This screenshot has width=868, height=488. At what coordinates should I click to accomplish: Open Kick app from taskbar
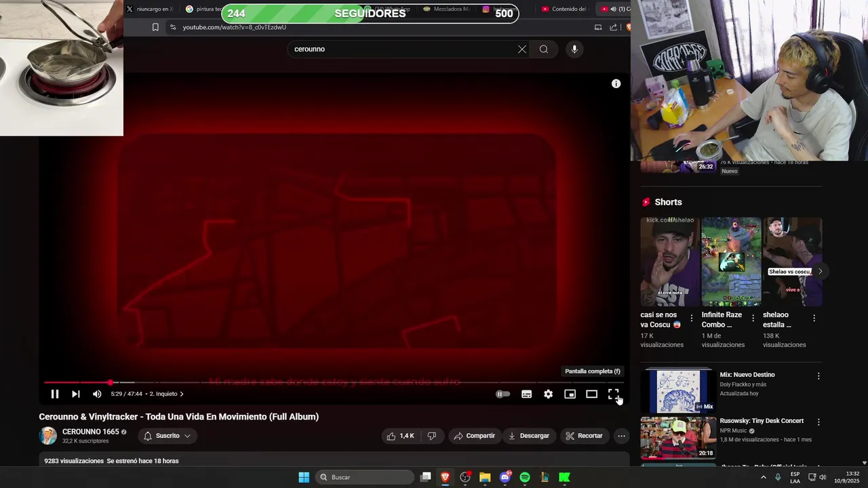pos(564,477)
